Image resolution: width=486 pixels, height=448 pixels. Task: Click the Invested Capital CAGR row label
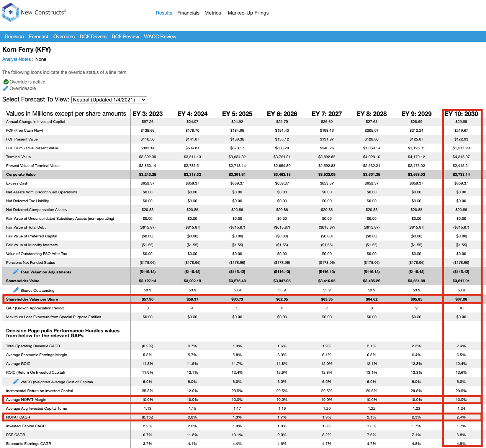click(x=26, y=426)
